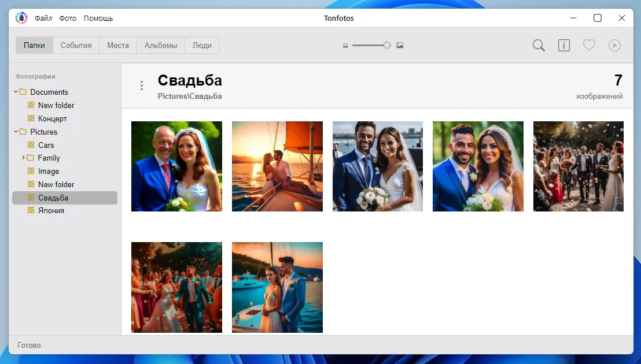Toggle favorites with the heart icon
Viewport: 641px width, 364px height.
[x=589, y=45]
